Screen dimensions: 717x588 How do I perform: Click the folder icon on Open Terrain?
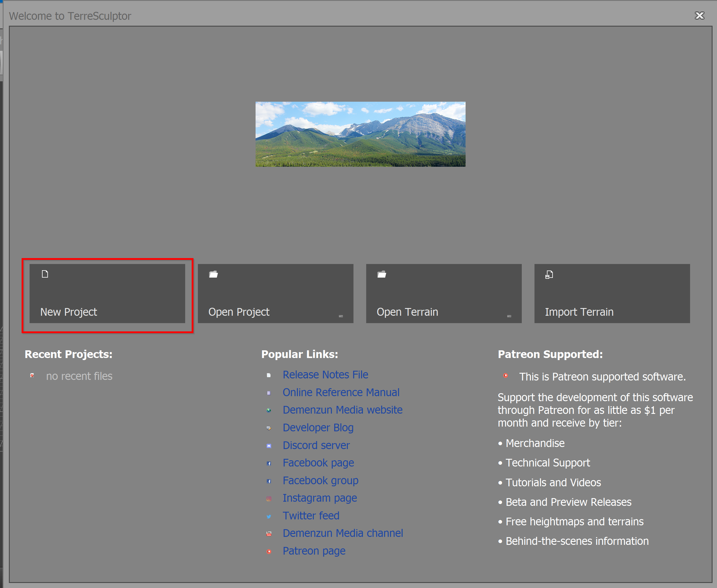[382, 274]
